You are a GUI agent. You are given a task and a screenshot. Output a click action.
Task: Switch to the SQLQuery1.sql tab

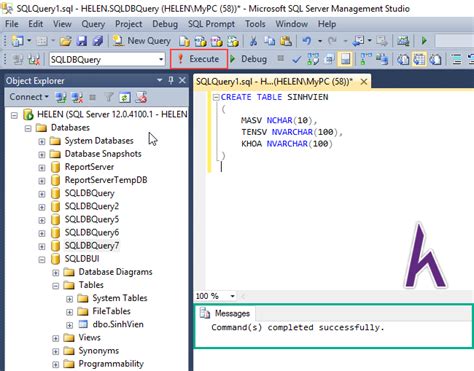pyautogui.click(x=274, y=82)
